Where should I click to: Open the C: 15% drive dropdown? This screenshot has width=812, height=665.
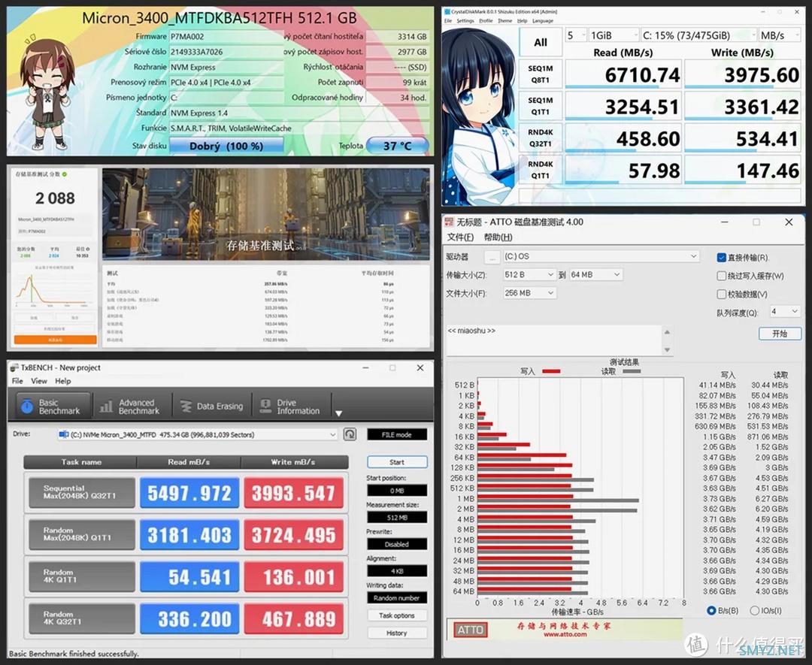pyautogui.click(x=698, y=35)
